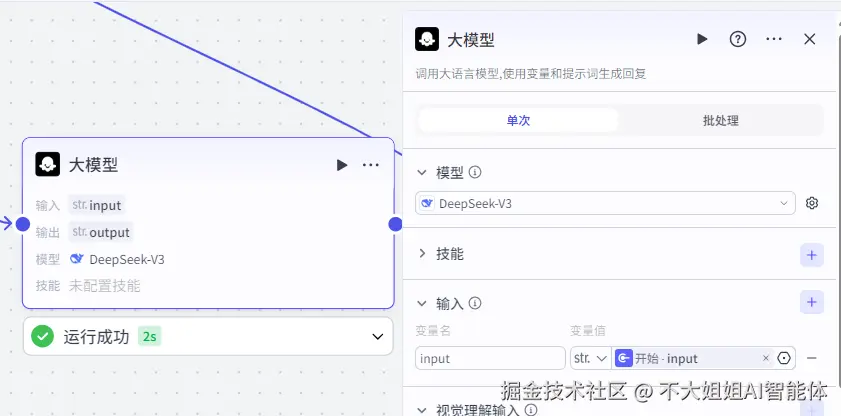The height and width of the screenshot is (416, 841).
Task: Click the node's left input connection port
Action: 23,224
